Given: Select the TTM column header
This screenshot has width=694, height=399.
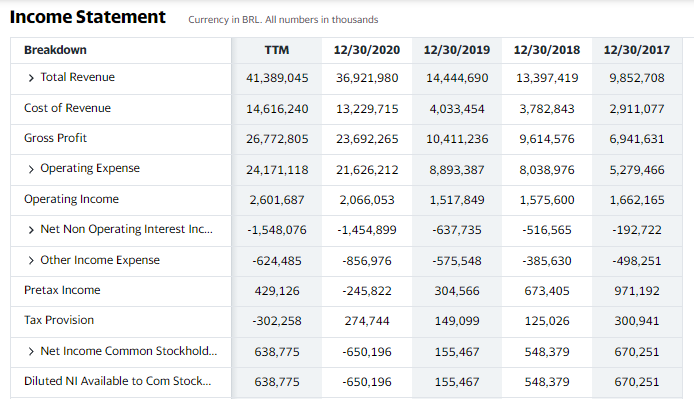Looking at the screenshot, I should (277, 50).
